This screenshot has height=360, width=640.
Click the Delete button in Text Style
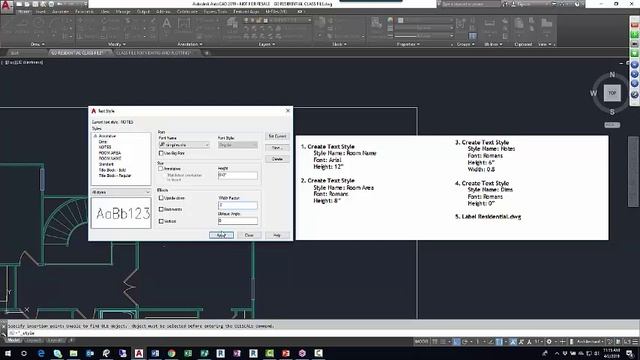pyautogui.click(x=277, y=159)
